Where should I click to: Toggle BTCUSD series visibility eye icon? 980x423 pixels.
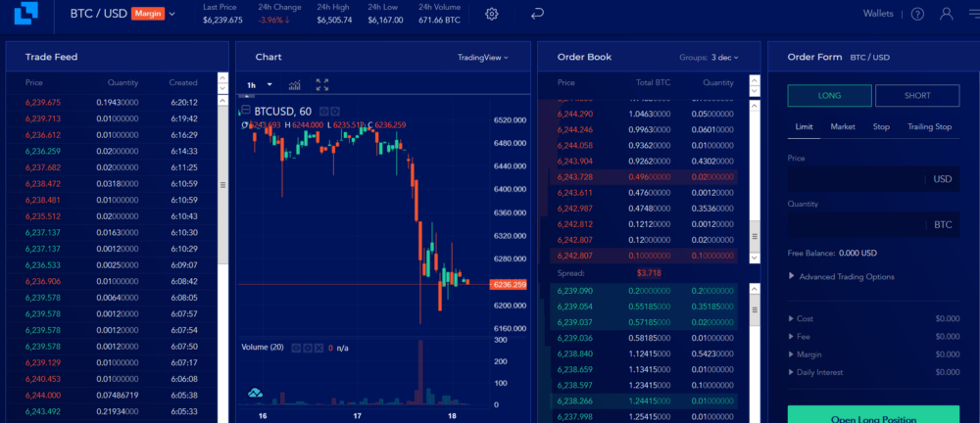[x=323, y=112]
